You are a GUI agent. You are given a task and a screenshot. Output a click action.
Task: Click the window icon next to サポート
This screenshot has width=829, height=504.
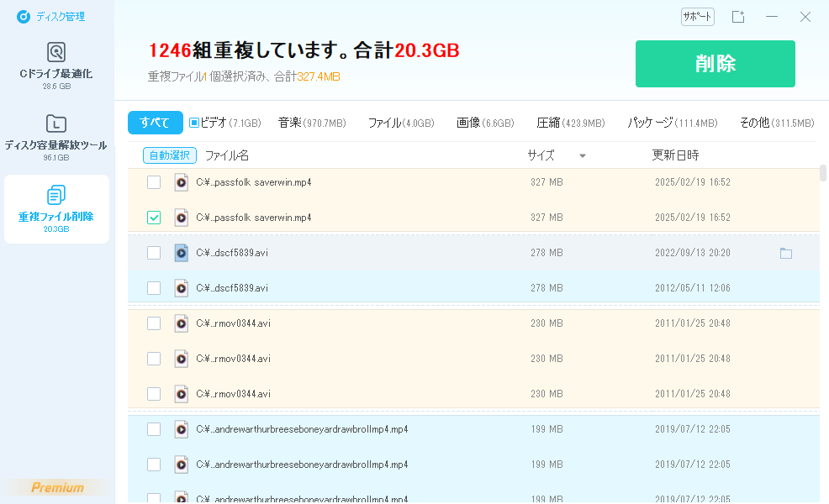[x=738, y=17]
